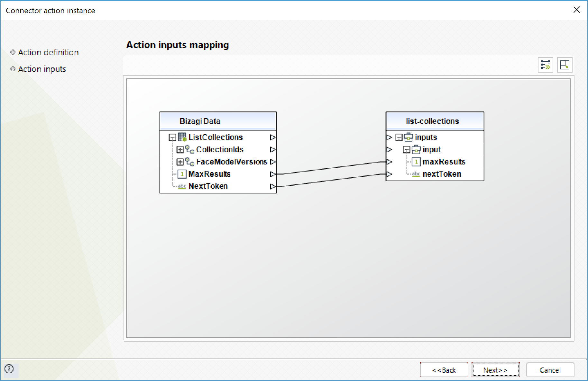Screen dimensions: 588x381
Task: Collapse the inputs node in list-collections
Action: (399, 137)
